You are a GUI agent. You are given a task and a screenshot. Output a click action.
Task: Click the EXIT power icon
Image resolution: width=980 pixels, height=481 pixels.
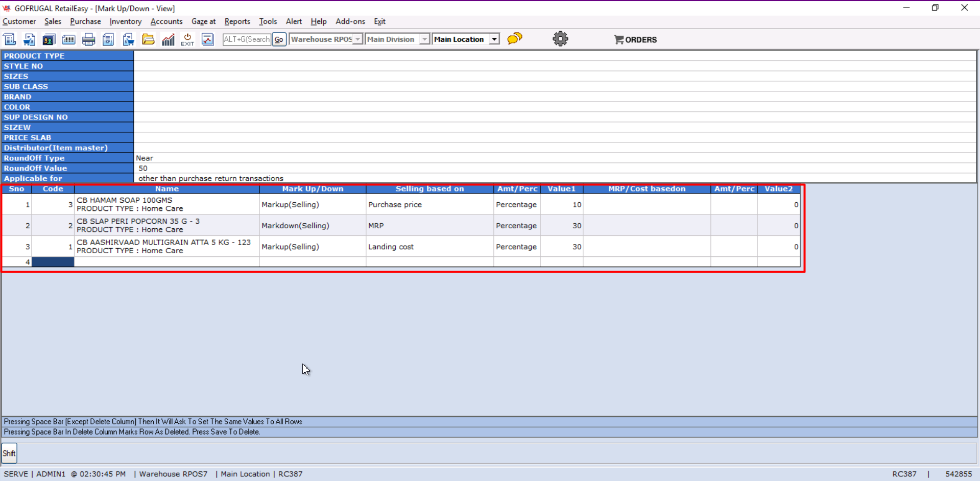click(187, 39)
